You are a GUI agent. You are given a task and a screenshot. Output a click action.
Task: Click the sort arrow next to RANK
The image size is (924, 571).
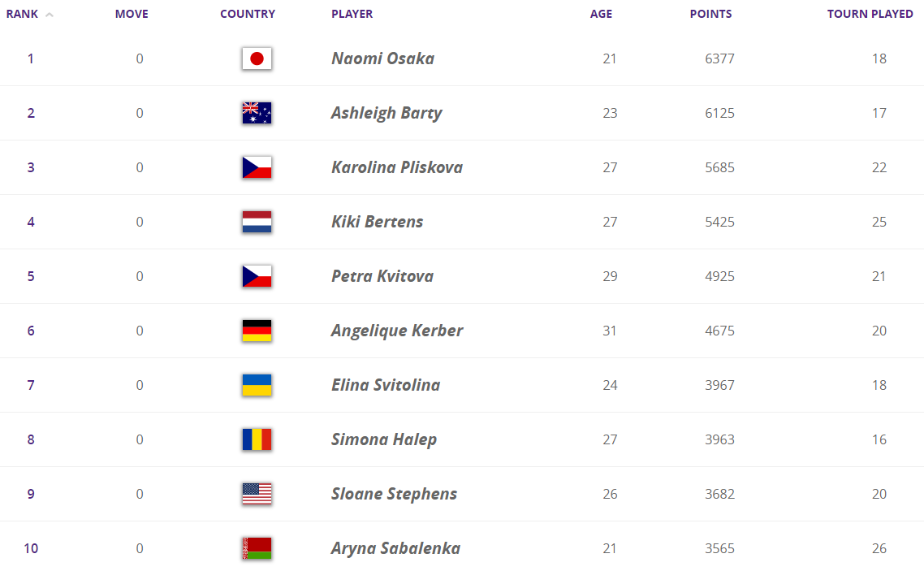[50, 15]
